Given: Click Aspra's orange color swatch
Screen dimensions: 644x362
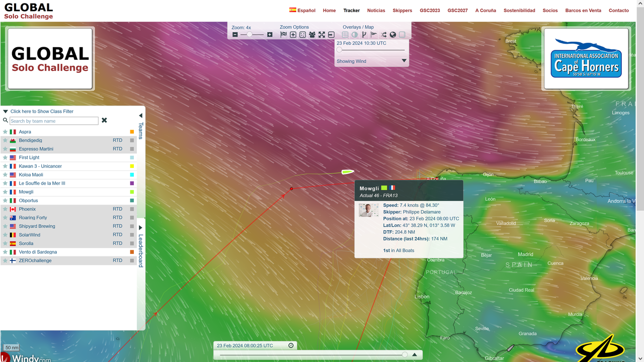Looking at the screenshot, I should (x=132, y=132).
